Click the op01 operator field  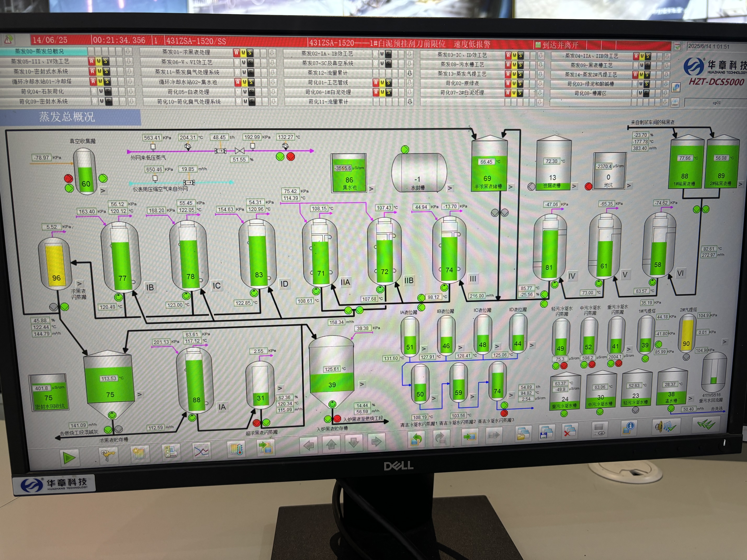[716, 103]
